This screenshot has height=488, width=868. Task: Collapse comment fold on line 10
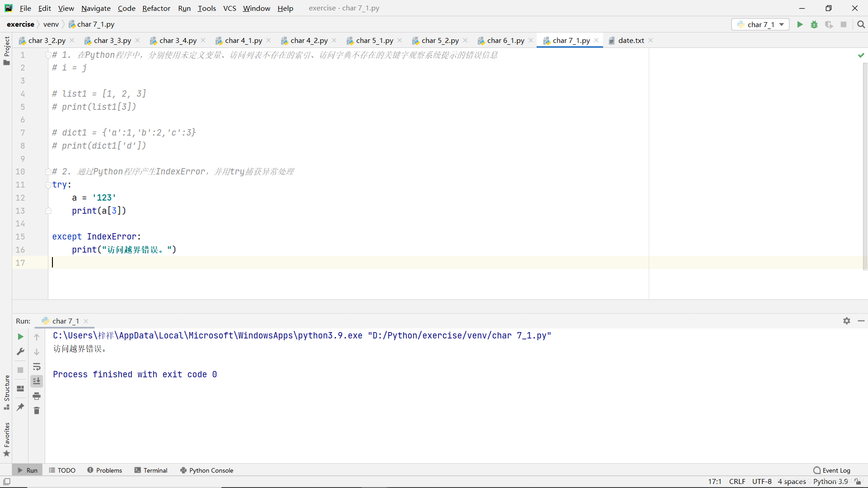48,172
